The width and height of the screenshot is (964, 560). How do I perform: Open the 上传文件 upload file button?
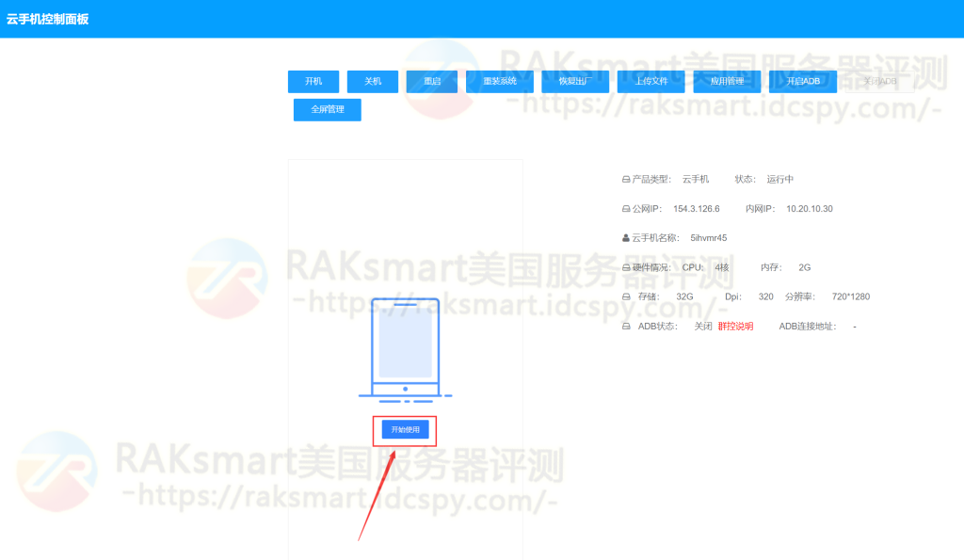tap(651, 81)
